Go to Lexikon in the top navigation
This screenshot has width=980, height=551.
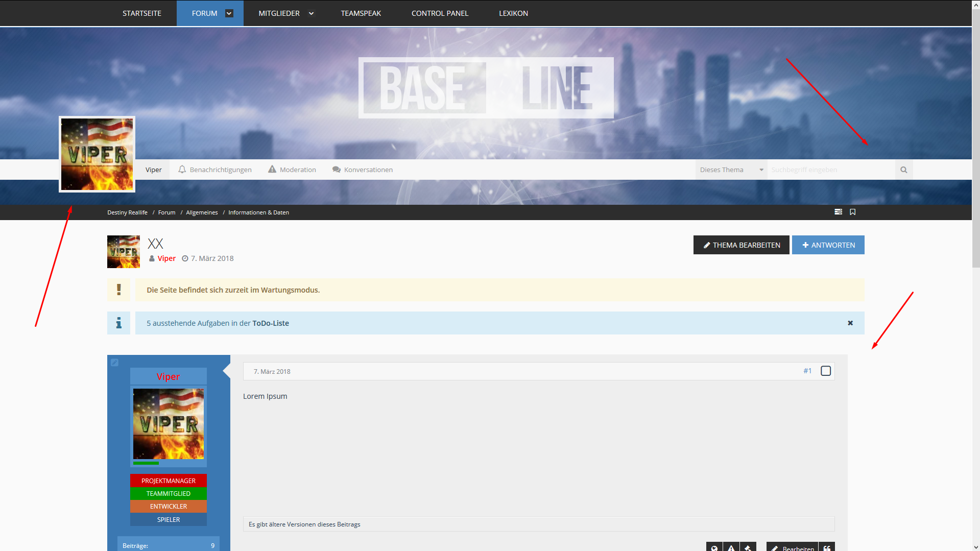tap(513, 13)
